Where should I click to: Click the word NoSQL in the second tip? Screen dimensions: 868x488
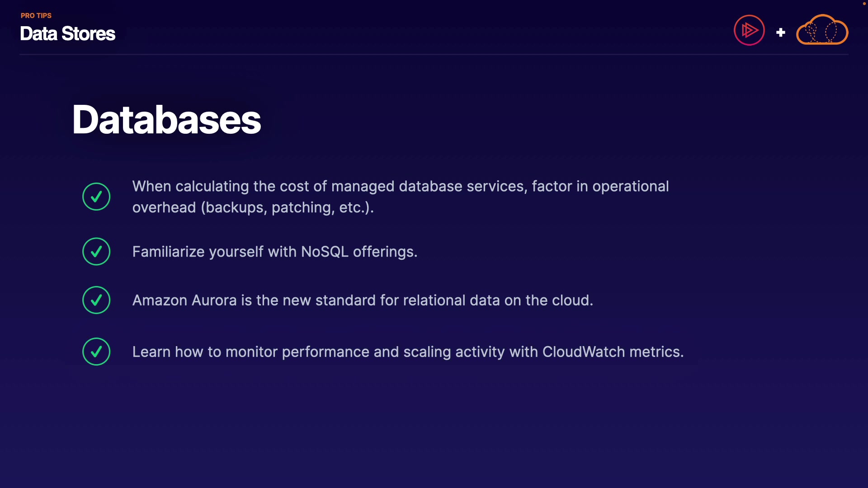(325, 252)
